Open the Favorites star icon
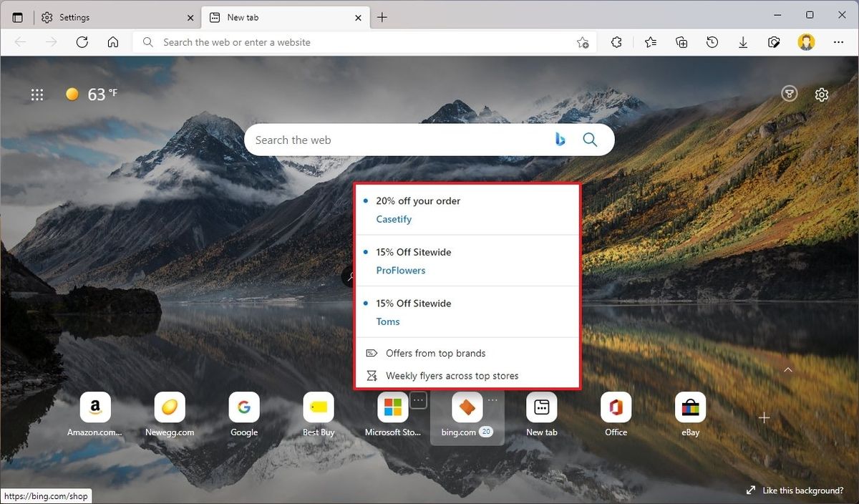This screenshot has width=859, height=504. coord(650,42)
